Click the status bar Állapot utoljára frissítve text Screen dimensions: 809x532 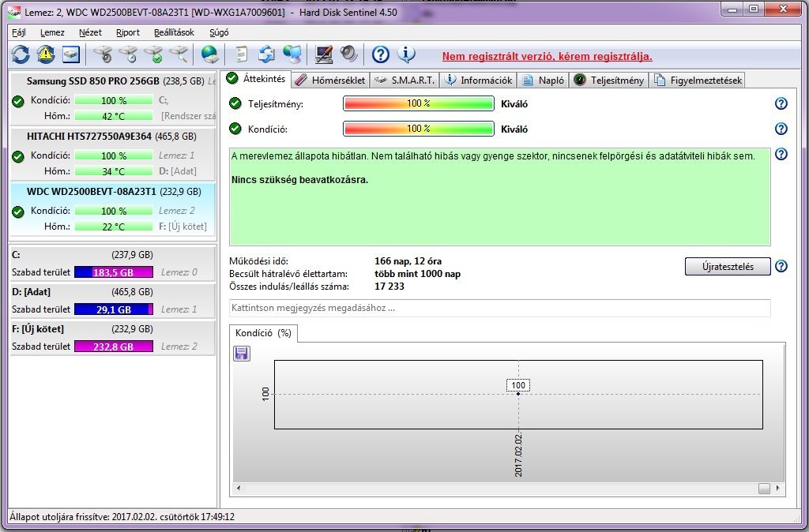point(122,516)
